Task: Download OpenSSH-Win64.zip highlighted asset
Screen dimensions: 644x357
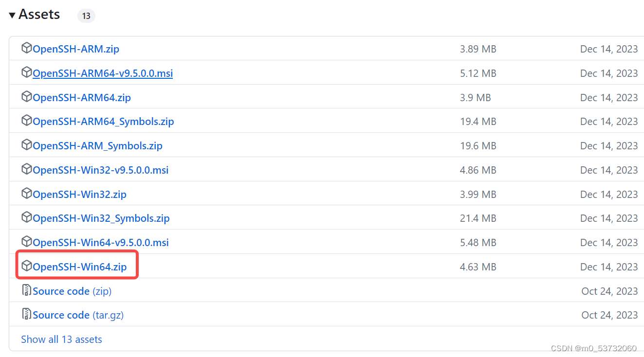Action: (79, 267)
